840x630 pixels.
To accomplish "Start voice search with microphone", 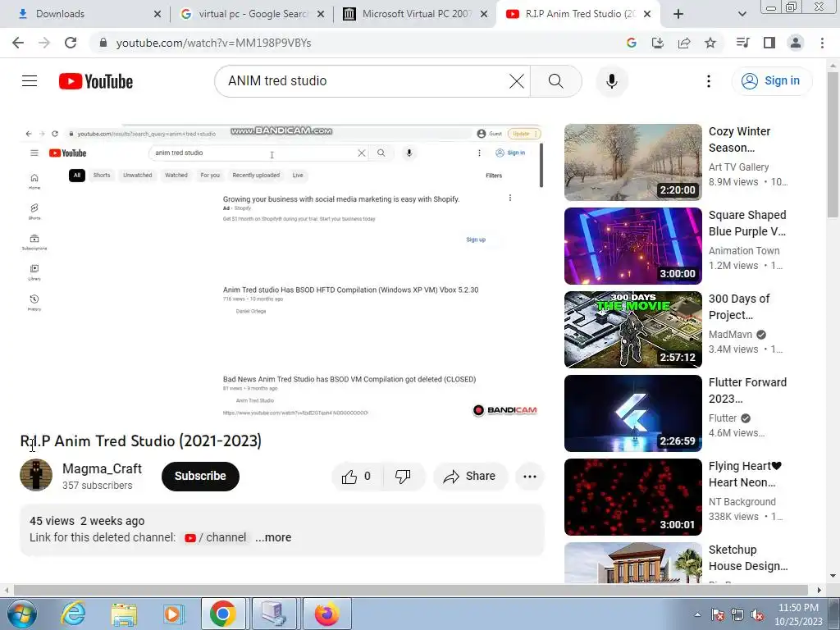I will (612, 81).
